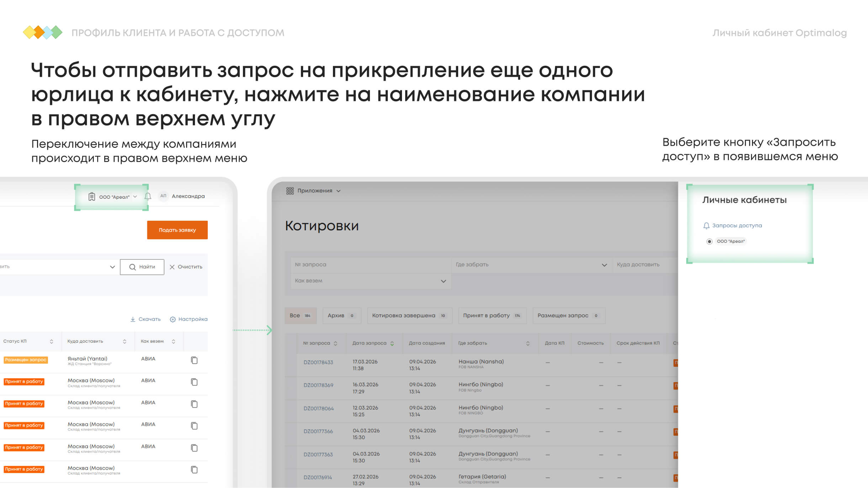This screenshot has width=868, height=488.
Task: Click the copy icon in the Яньтай row
Action: (194, 360)
